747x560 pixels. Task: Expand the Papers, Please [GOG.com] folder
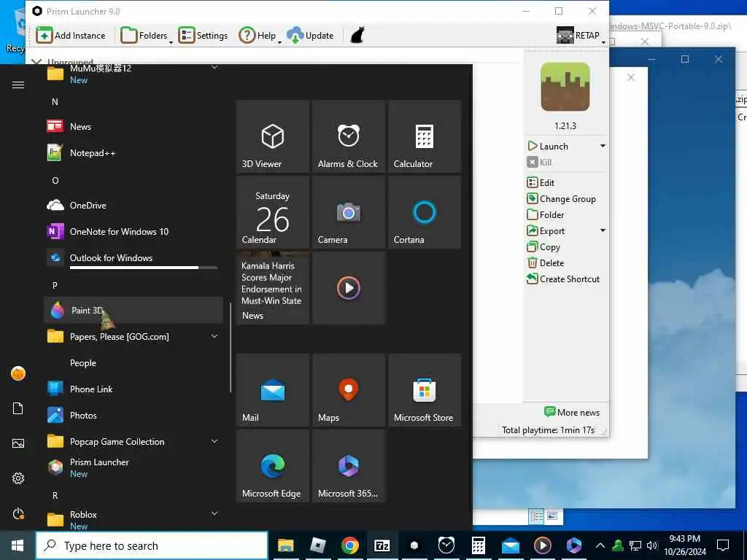coord(133,337)
